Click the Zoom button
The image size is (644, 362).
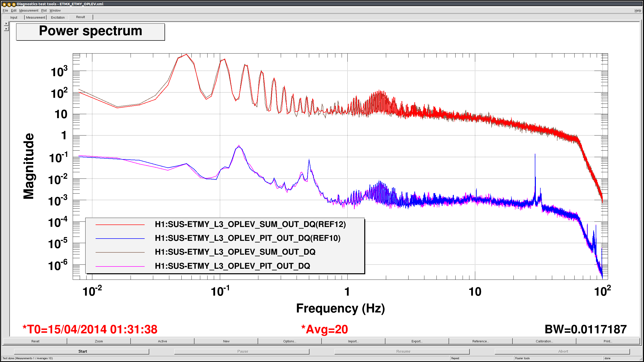(x=99, y=341)
